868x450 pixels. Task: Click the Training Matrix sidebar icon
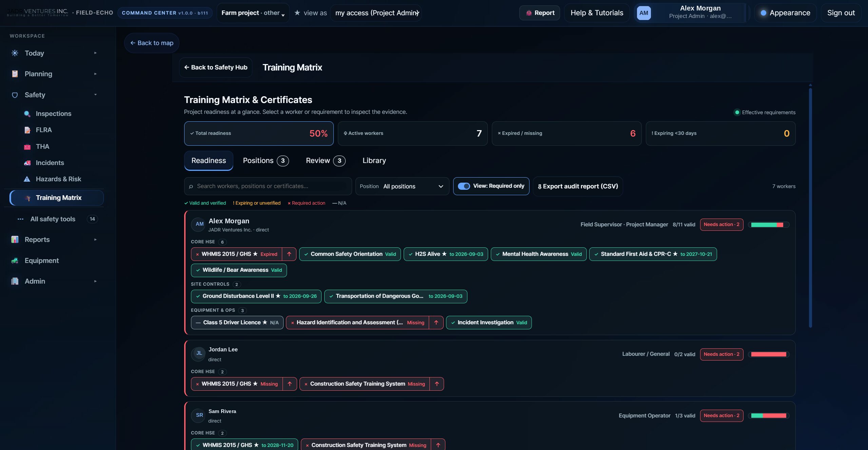28,198
